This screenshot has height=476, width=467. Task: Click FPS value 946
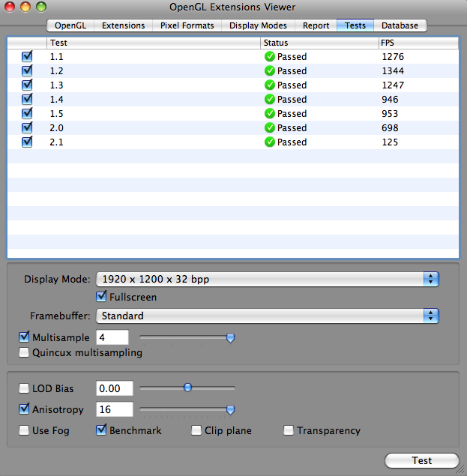pos(390,100)
